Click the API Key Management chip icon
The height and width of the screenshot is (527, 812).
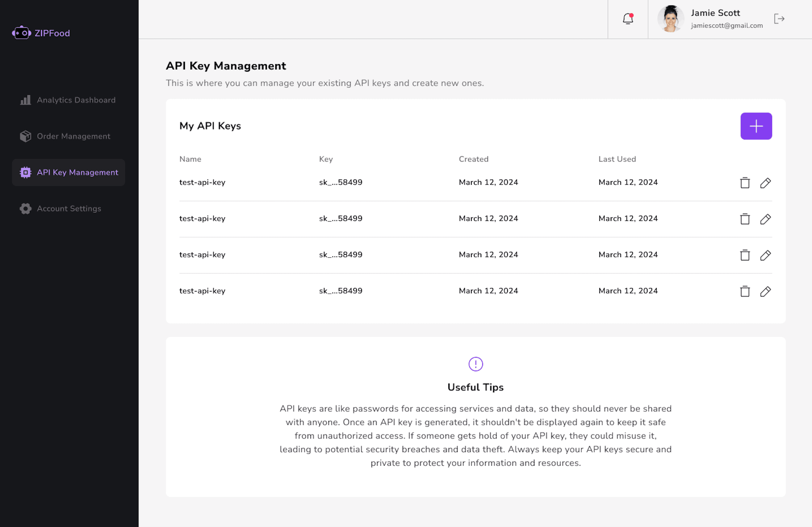pos(25,172)
